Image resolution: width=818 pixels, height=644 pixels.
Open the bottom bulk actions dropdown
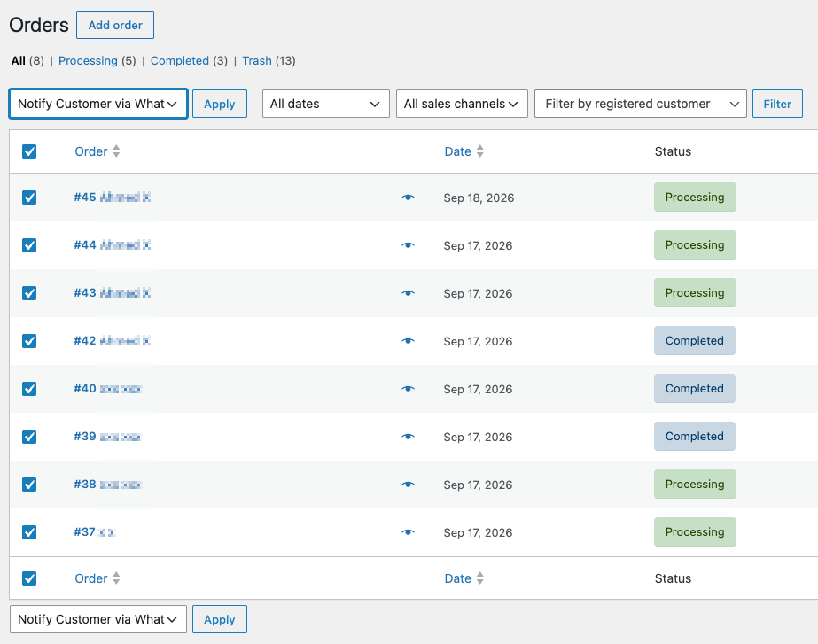(x=98, y=619)
